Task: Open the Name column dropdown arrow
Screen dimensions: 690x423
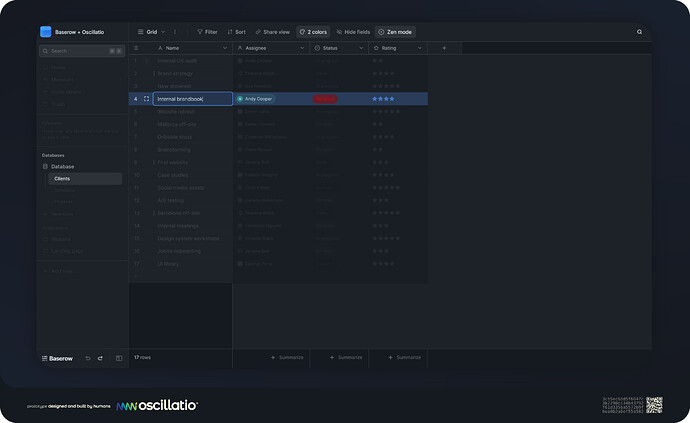Action: 225,48
